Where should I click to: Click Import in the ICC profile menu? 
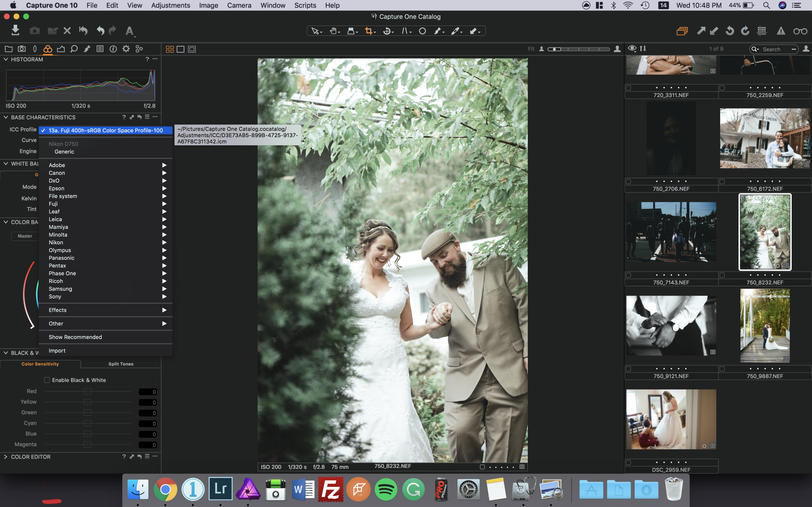[x=57, y=350]
